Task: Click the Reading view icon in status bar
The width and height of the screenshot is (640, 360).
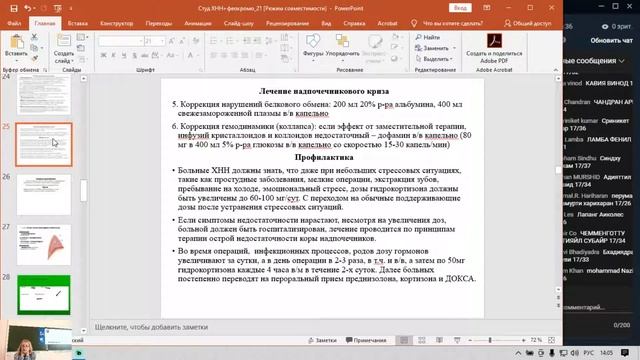Action: coord(439,340)
